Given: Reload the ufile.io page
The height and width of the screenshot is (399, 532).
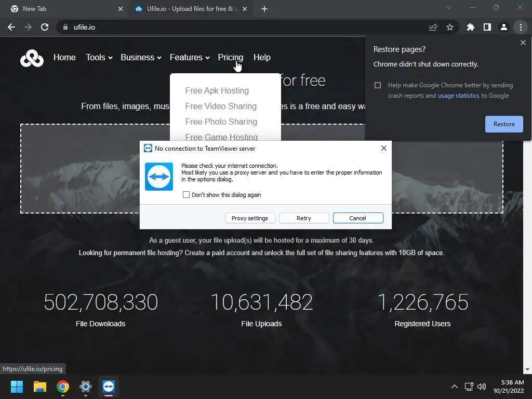Looking at the screenshot, I should pos(45,27).
